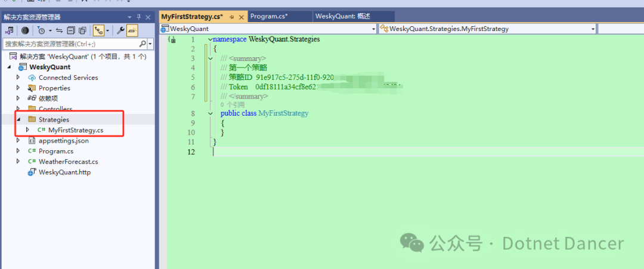The height and width of the screenshot is (269, 644).
Task: Expand the MyFirstStrategy.cs node
Action: pos(27,130)
